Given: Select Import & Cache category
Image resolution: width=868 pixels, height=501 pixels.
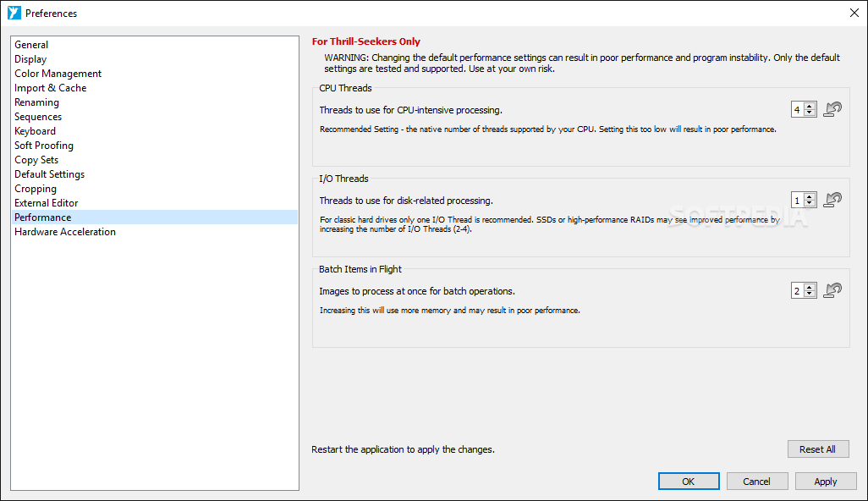Looking at the screenshot, I should coord(155,88).
